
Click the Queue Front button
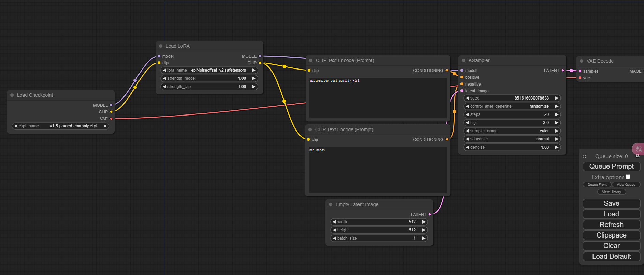(x=597, y=185)
